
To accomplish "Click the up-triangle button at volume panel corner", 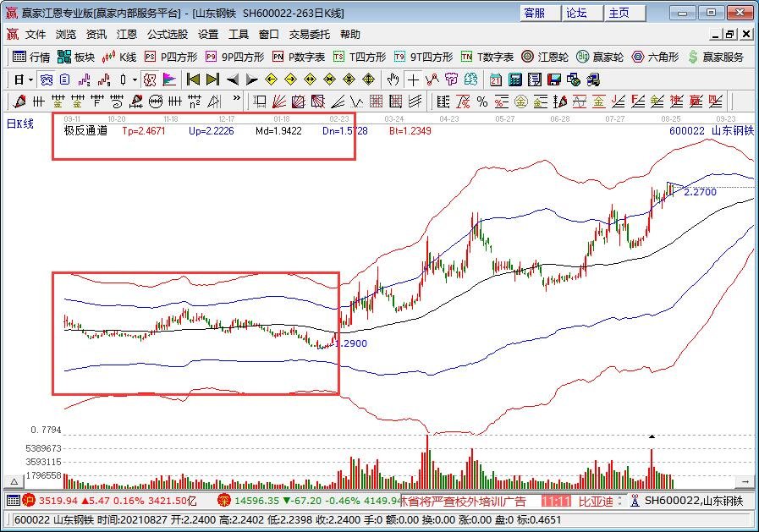I will [14, 482].
